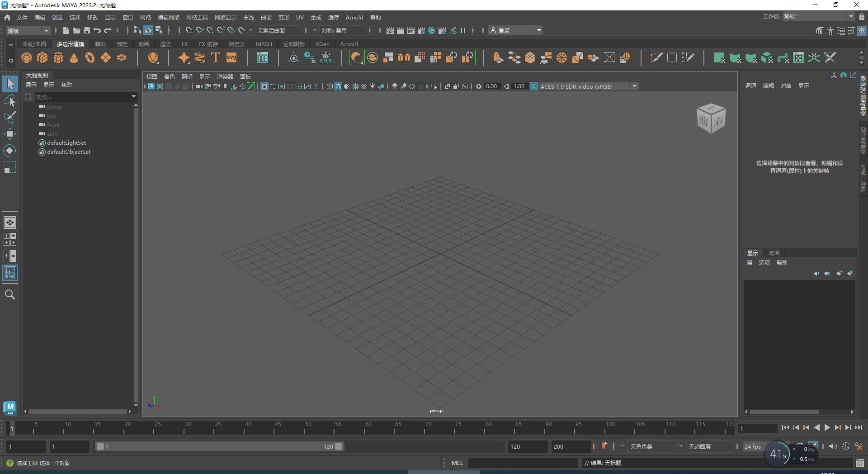Click the playback range slider below the timeline
868x474 pixels.
pos(219,446)
